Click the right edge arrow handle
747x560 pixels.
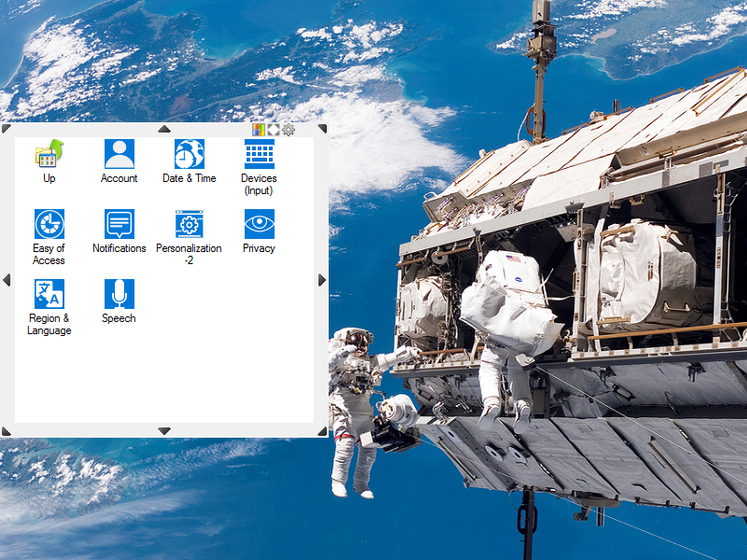[x=322, y=280]
